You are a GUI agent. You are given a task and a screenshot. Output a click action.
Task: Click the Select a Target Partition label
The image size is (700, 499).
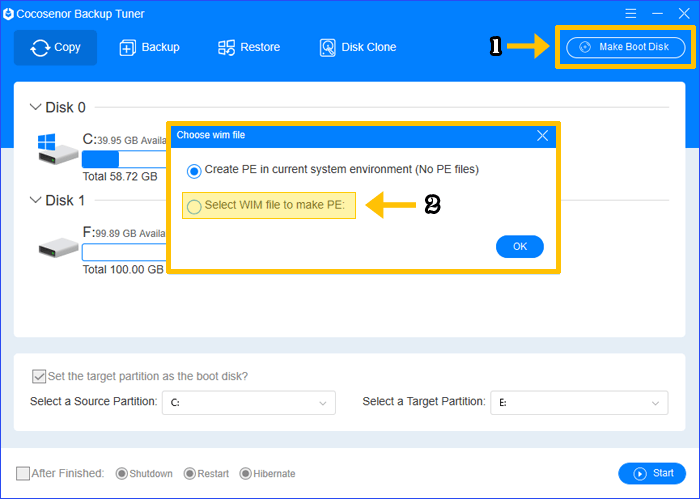click(x=424, y=401)
